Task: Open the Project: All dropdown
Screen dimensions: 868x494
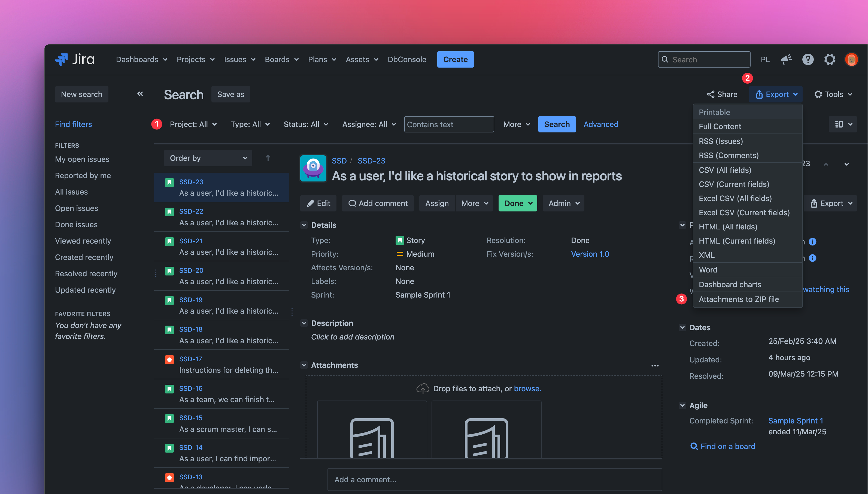Action: pos(193,124)
